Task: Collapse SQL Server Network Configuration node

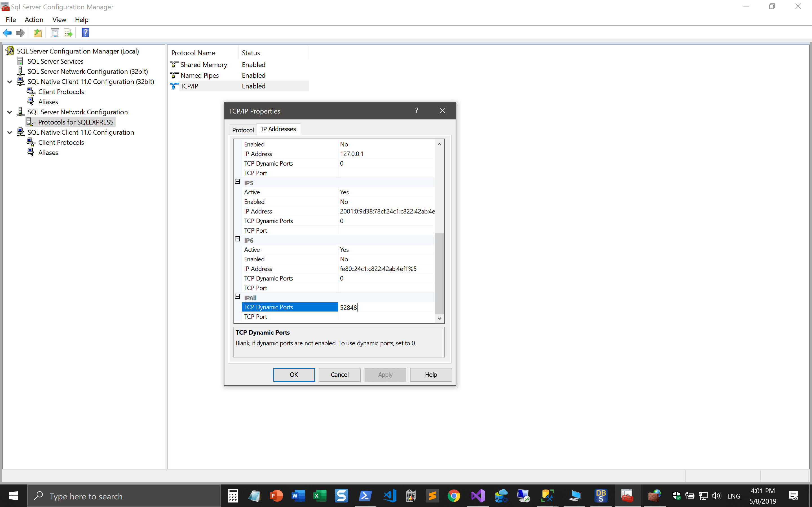Action: [9, 112]
